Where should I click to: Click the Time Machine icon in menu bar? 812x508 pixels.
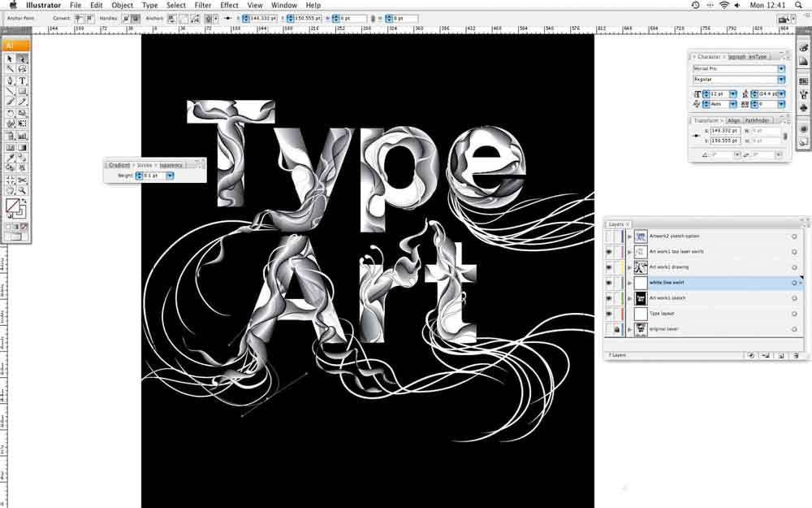coord(696,5)
